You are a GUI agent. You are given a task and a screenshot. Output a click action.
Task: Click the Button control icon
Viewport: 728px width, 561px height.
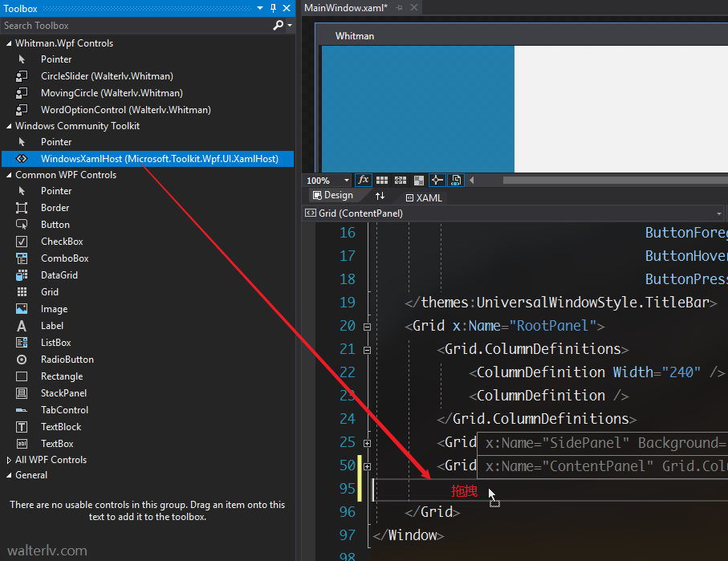pyautogui.click(x=22, y=225)
